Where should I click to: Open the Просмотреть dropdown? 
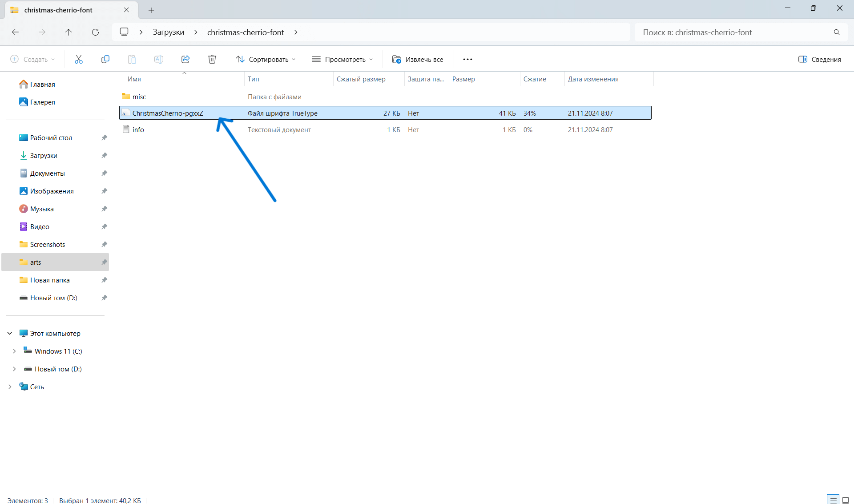(x=342, y=59)
